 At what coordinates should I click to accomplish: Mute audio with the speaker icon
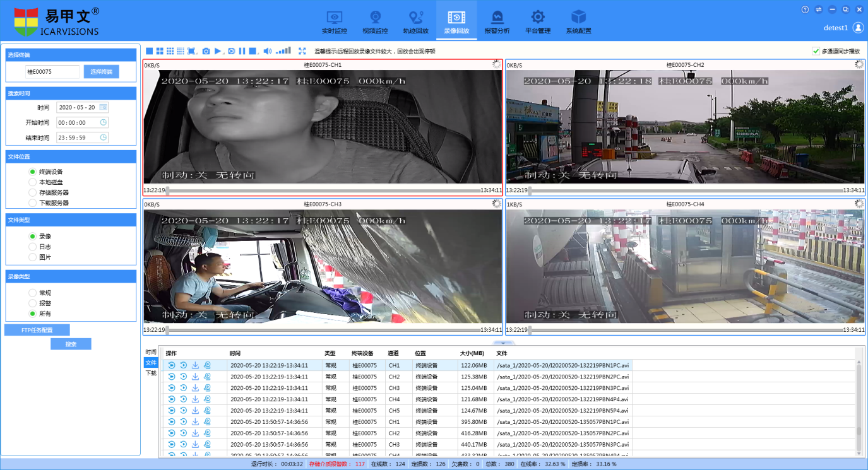point(268,51)
